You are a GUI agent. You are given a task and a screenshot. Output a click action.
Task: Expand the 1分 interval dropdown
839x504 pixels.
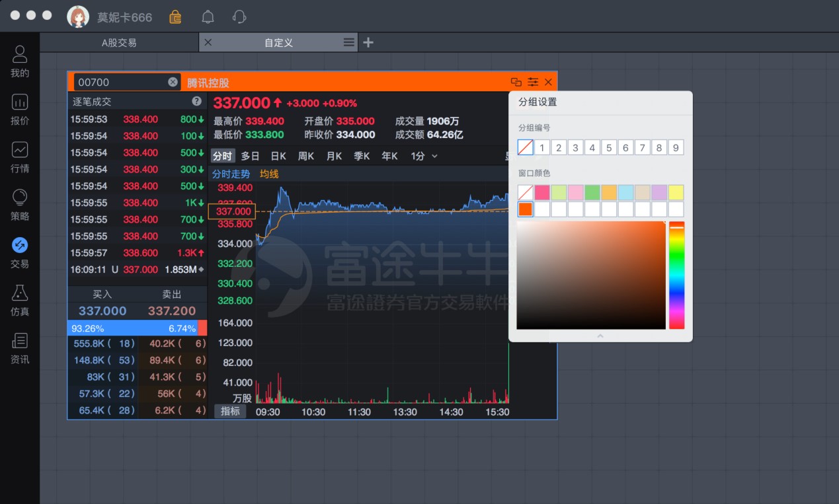[424, 156]
